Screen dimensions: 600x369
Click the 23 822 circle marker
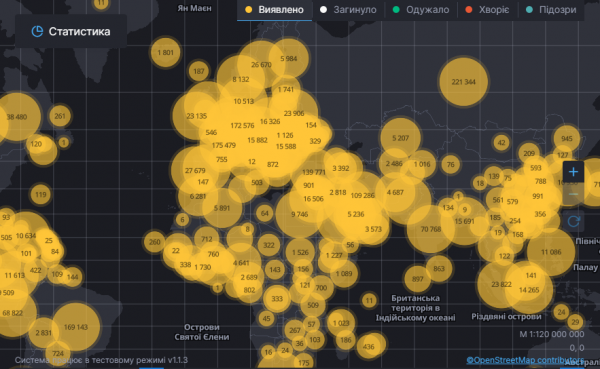501,284
